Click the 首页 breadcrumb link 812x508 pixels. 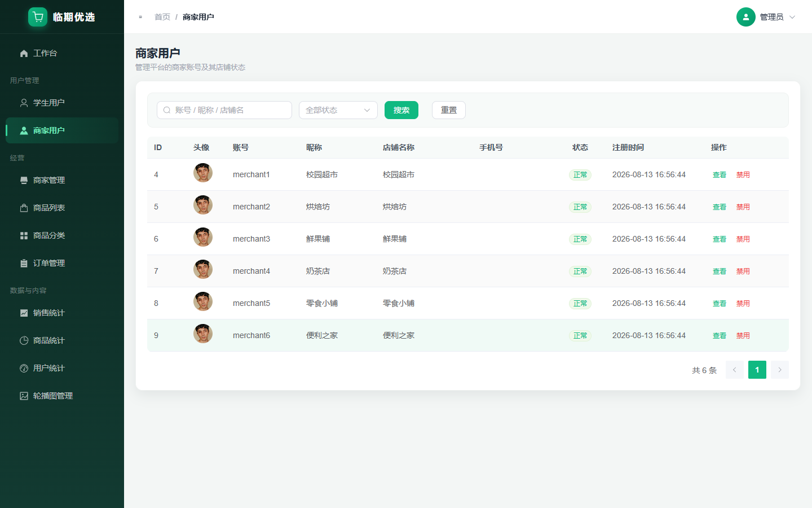point(162,17)
